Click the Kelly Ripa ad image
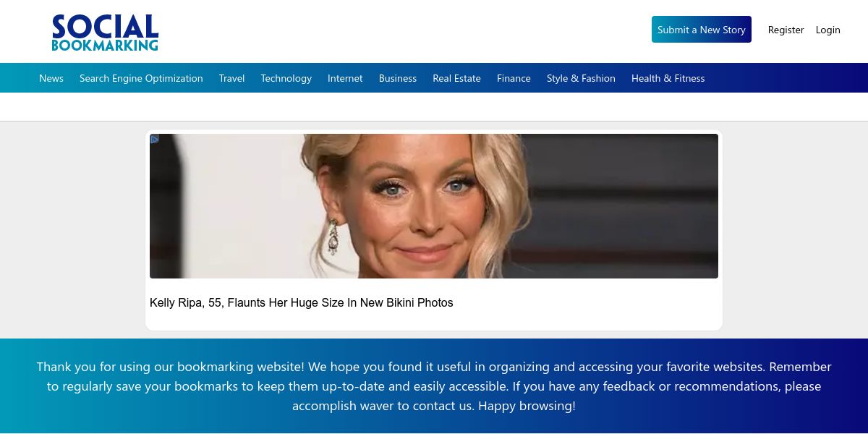Viewport: 868px width, 434px height. [x=434, y=206]
